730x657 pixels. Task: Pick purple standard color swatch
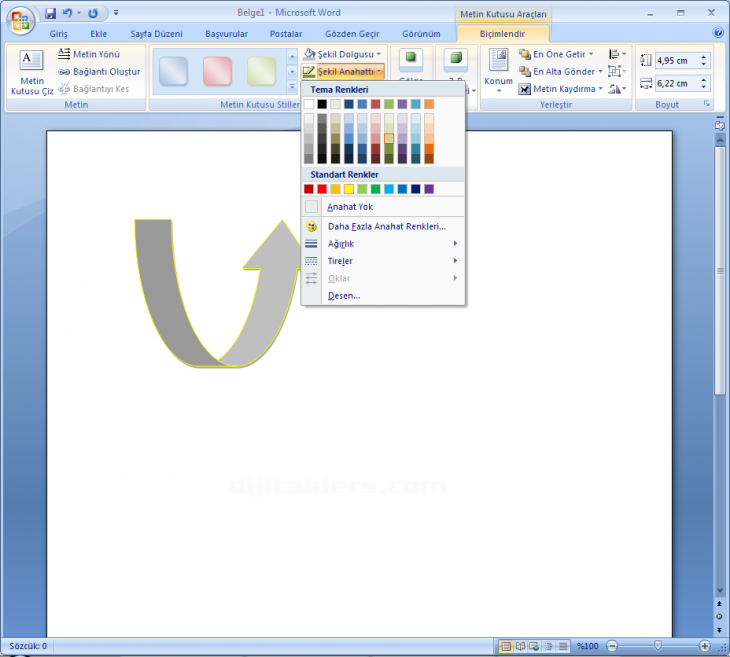[429, 189]
